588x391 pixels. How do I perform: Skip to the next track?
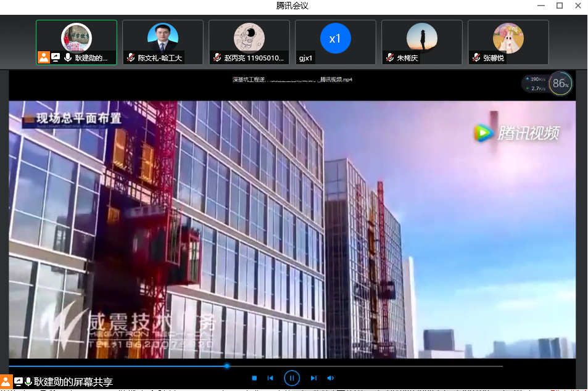click(x=313, y=378)
